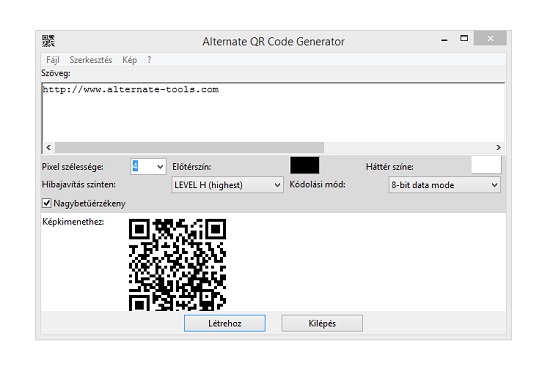550x374 pixels.
Task: Click the generated QR code preview image
Action: tap(177, 265)
